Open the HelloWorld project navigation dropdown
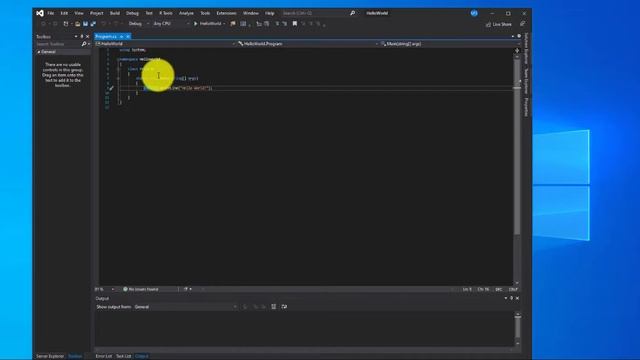The height and width of the screenshot is (360, 640). click(x=165, y=44)
